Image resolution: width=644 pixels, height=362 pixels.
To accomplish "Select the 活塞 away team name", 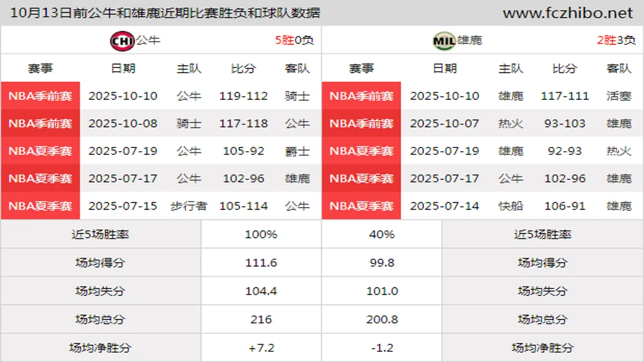I will [x=619, y=96].
